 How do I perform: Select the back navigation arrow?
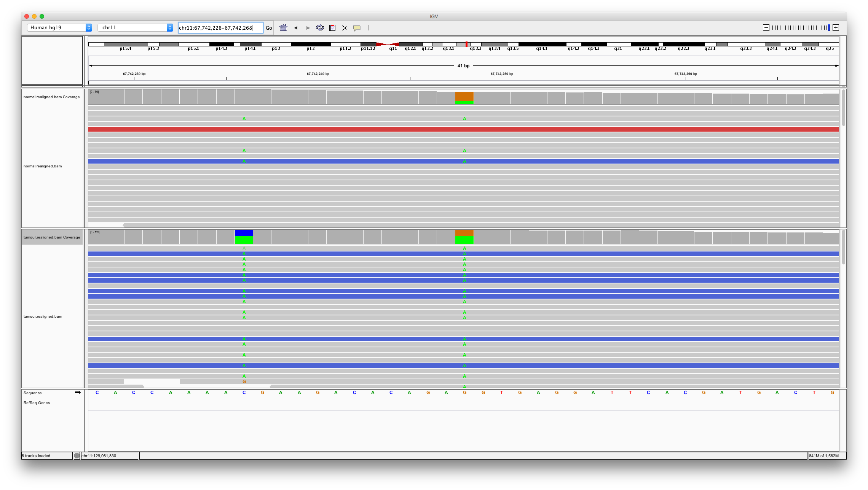pos(295,27)
